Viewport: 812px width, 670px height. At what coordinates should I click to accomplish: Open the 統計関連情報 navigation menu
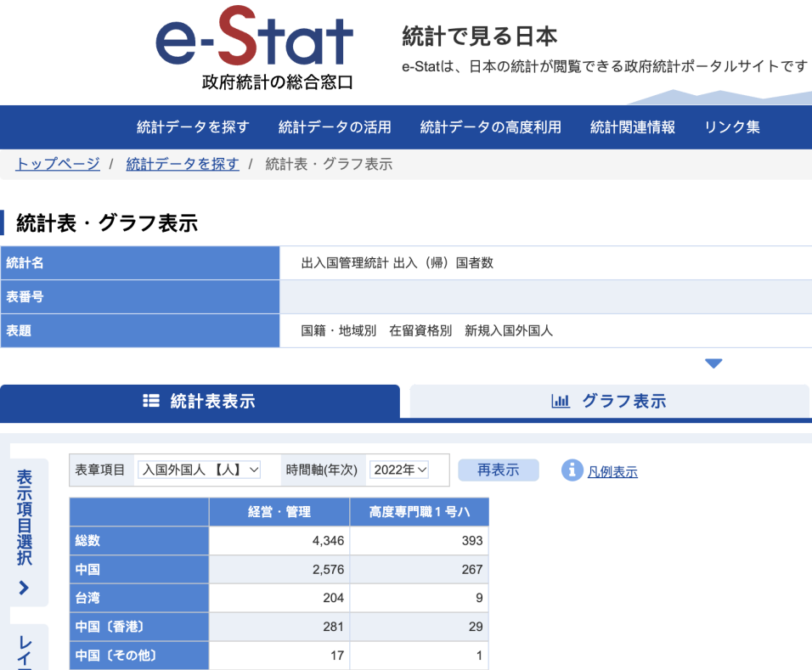pos(633,126)
